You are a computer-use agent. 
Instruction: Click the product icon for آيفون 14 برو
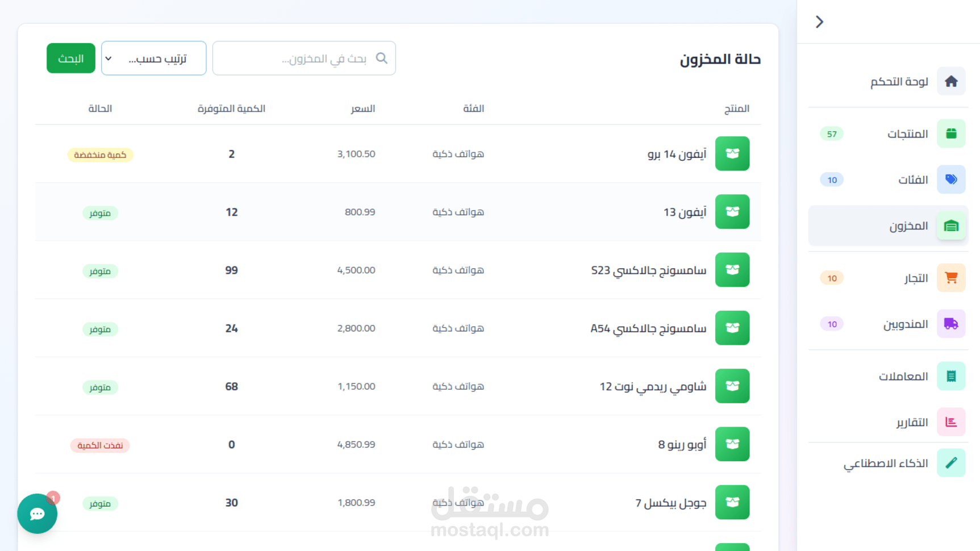(732, 153)
